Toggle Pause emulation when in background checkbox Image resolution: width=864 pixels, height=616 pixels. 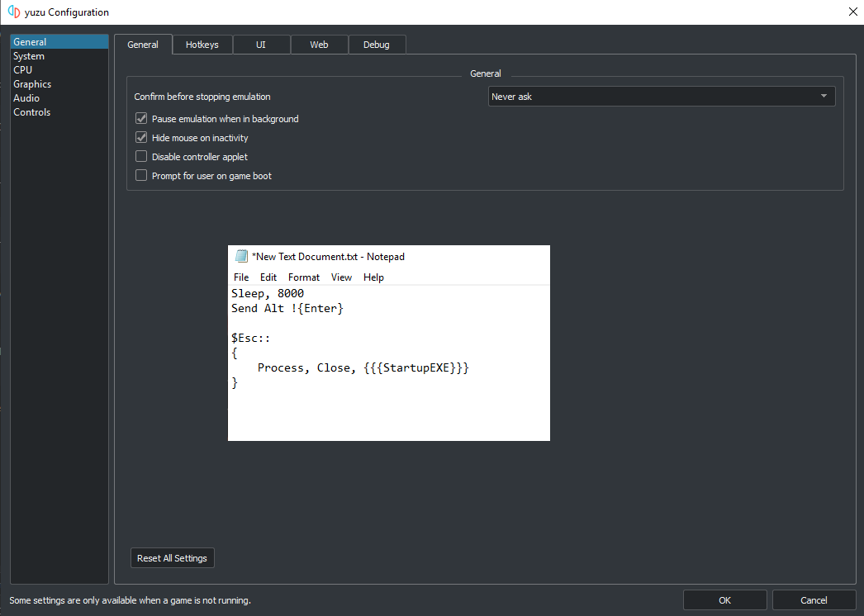tap(141, 118)
